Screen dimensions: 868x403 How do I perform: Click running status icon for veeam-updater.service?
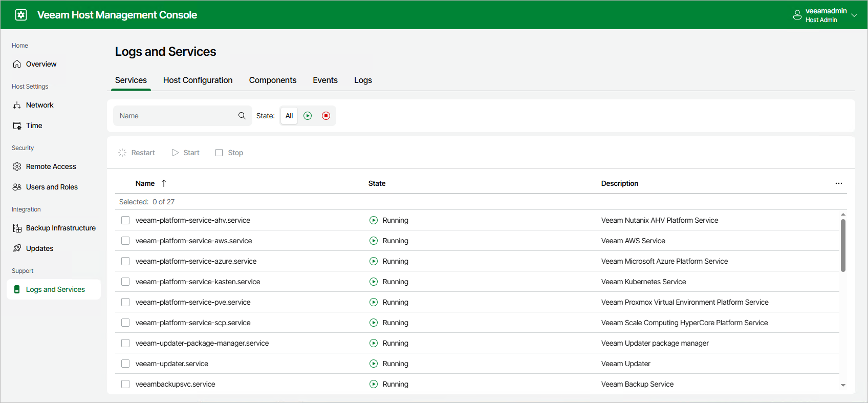[374, 364]
